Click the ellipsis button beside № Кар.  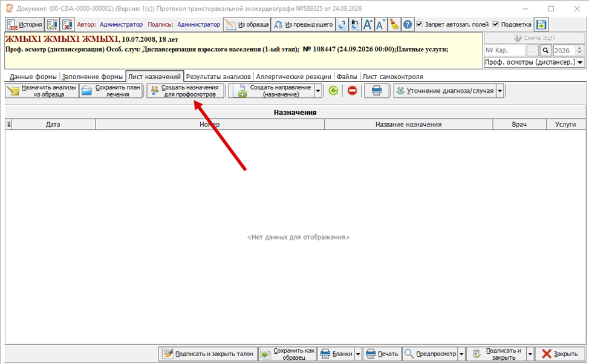pyautogui.click(x=532, y=50)
